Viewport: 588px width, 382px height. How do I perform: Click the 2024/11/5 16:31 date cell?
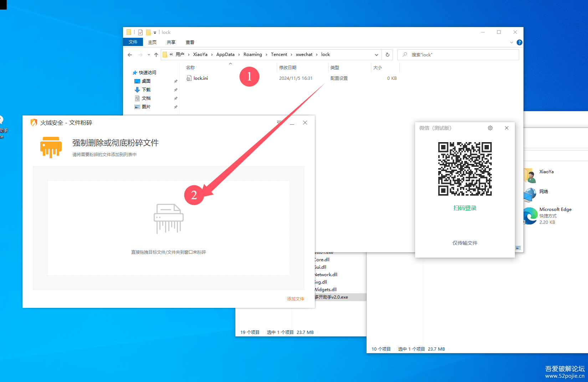pos(296,78)
